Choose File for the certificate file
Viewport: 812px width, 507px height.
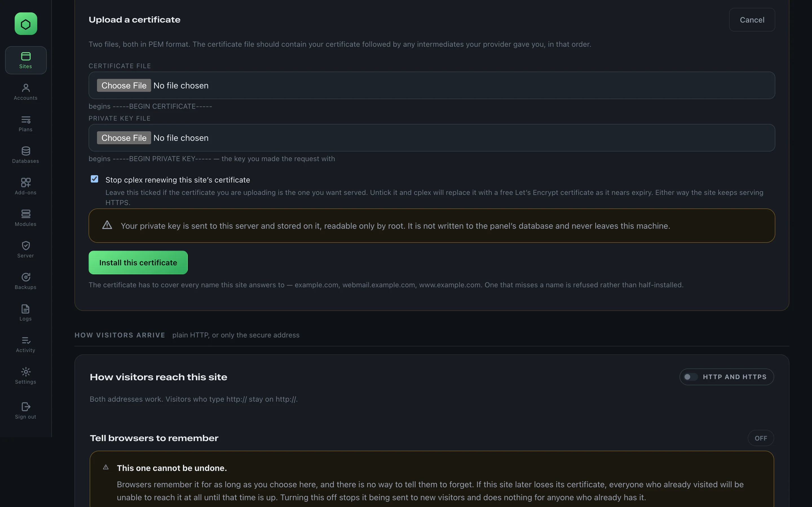coord(124,86)
